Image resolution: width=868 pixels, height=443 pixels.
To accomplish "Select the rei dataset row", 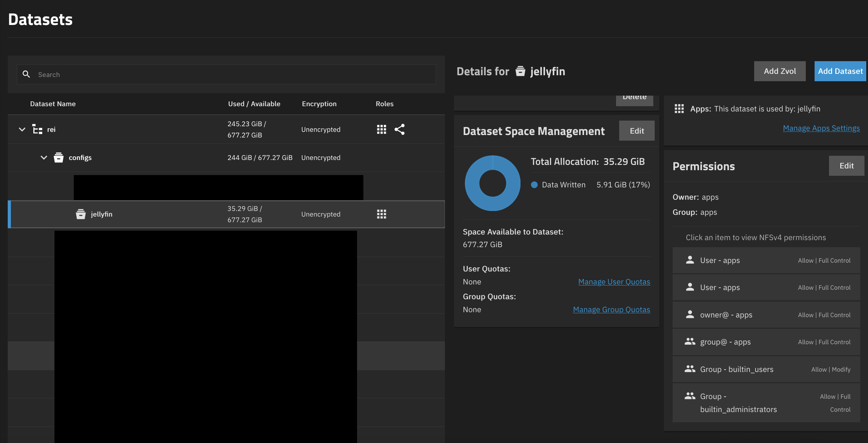I will click(226, 129).
